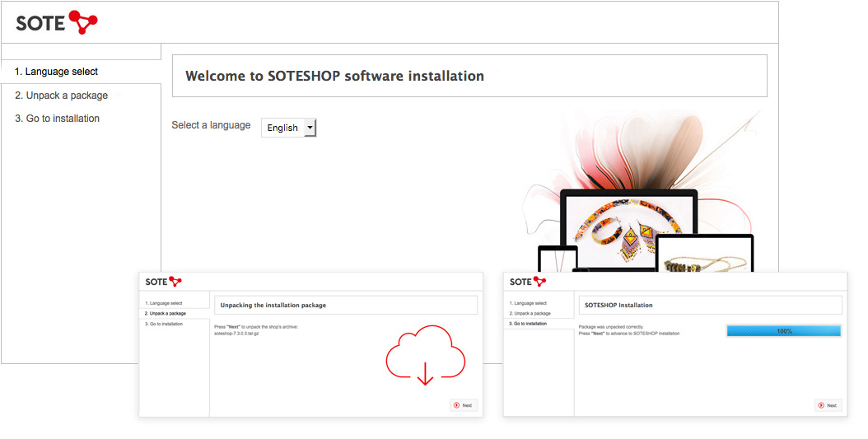Click Next button in Installation window

coord(828,405)
